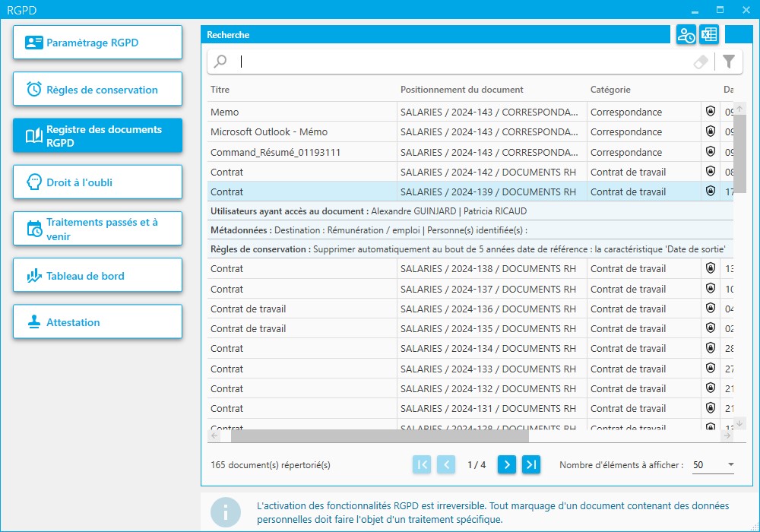Image resolution: width=760 pixels, height=532 pixels.
Task: Go to Droit à l'oubli
Action: (x=97, y=182)
